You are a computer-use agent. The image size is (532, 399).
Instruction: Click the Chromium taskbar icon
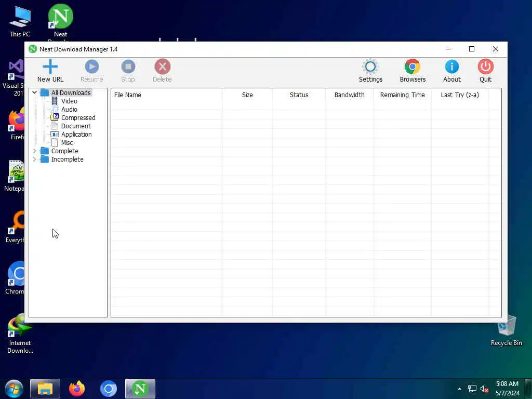(109, 389)
